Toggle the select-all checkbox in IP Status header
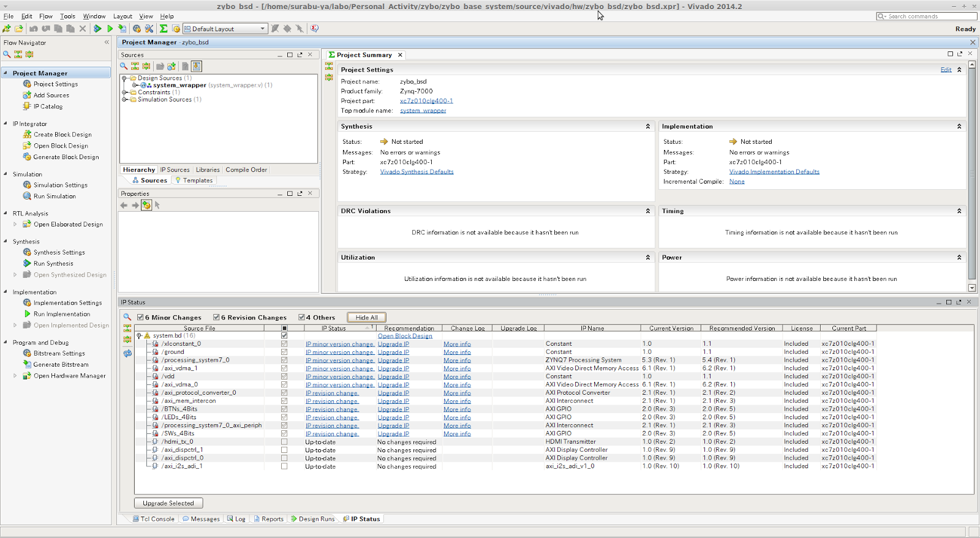This screenshot has height=538, width=980. (x=284, y=328)
